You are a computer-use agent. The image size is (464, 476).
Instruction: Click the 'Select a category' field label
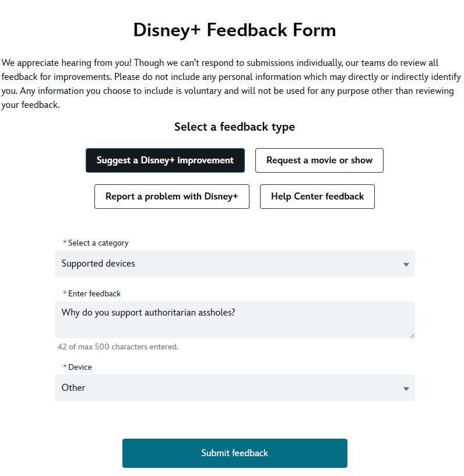tap(98, 243)
